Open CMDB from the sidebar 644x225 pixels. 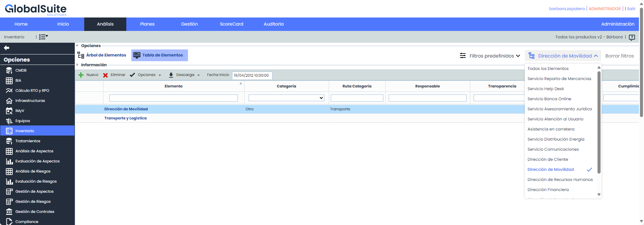pyautogui.click(x=21, y=71)
